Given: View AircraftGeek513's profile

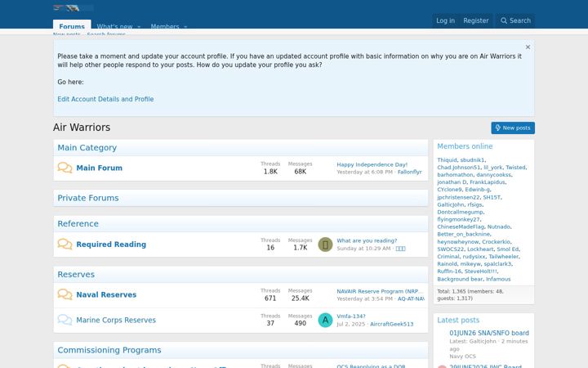Looking at the screenshot, I should click(391, 324).
